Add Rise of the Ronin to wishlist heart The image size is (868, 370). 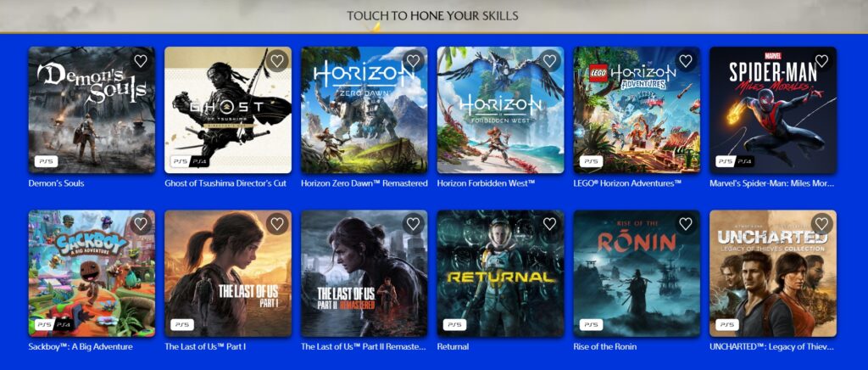(685, 224)
